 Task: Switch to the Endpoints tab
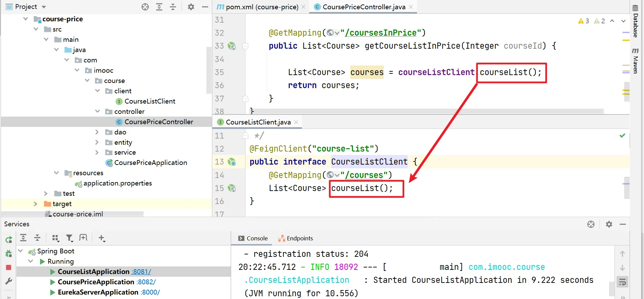[x=296, y=238]
